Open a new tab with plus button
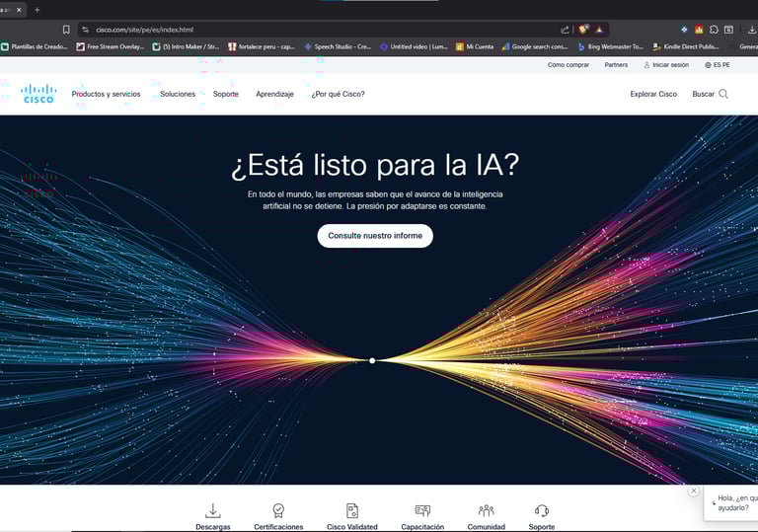Image resolution: width=758 pixels, height=532 pixels. 38,10
